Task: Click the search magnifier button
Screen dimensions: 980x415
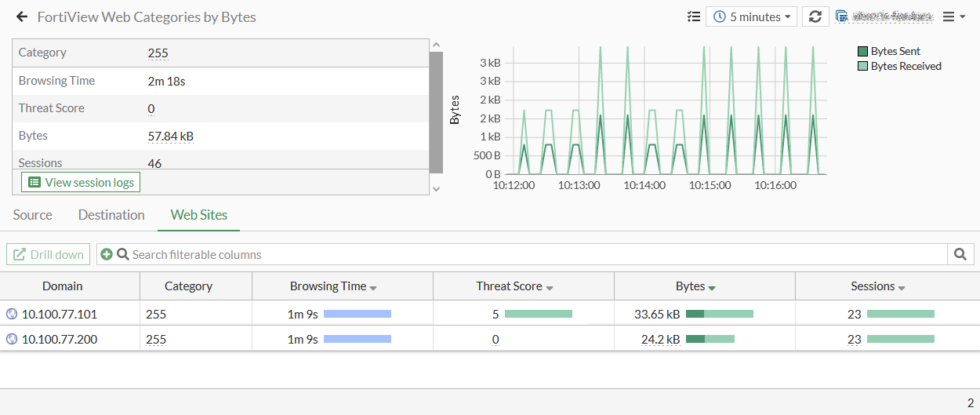Action: tap(960, 254)
